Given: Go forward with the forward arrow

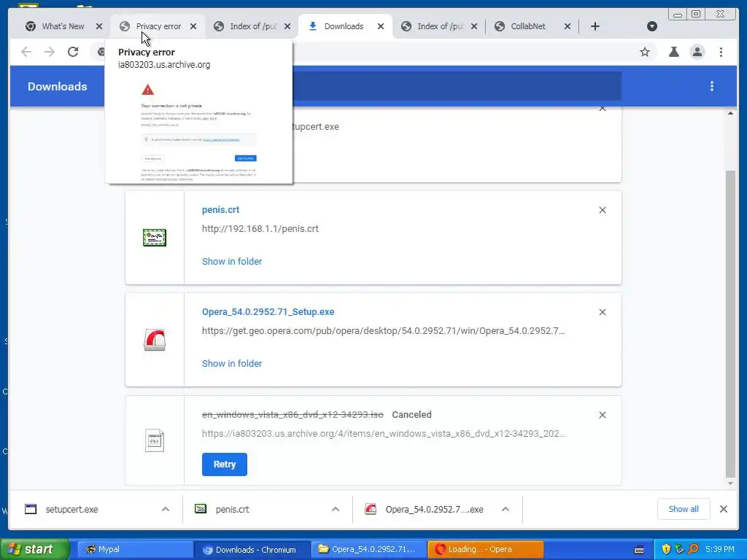Looking at the screenshot, I should [50, 52].
